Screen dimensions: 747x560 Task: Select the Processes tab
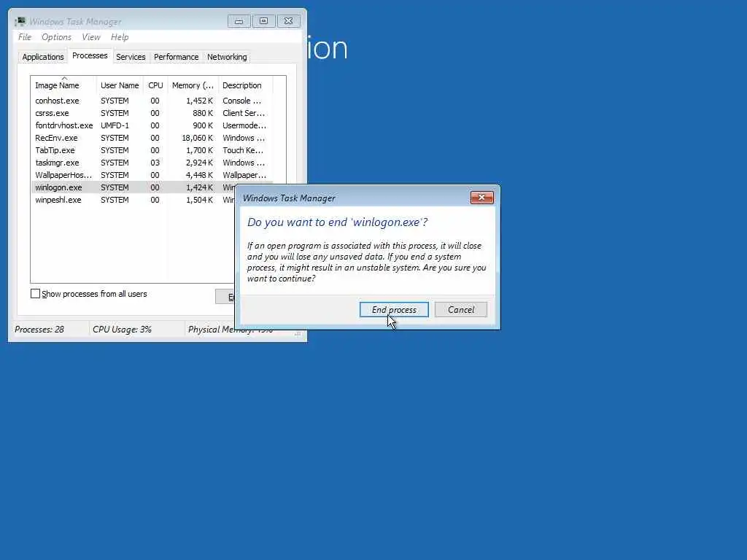tap(90, 55)
